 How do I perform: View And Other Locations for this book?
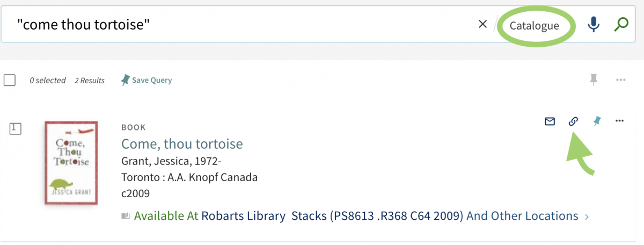click(x=522, y=216)
